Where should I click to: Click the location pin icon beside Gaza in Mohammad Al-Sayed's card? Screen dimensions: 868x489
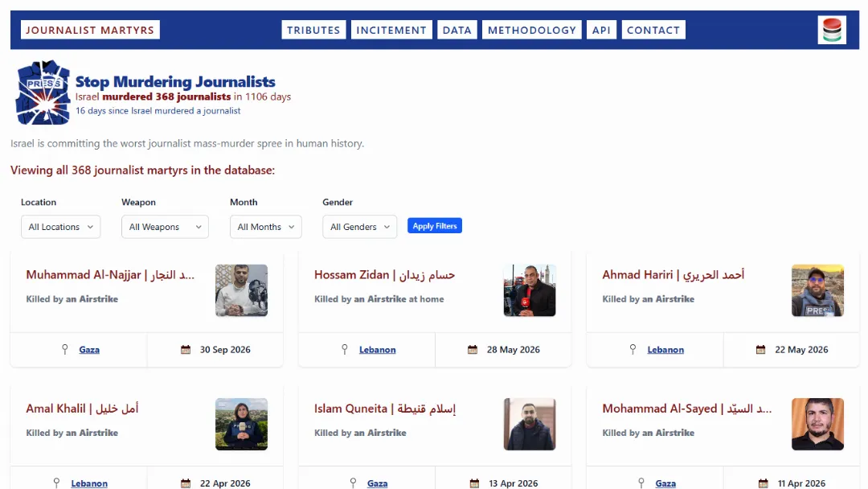641,483
